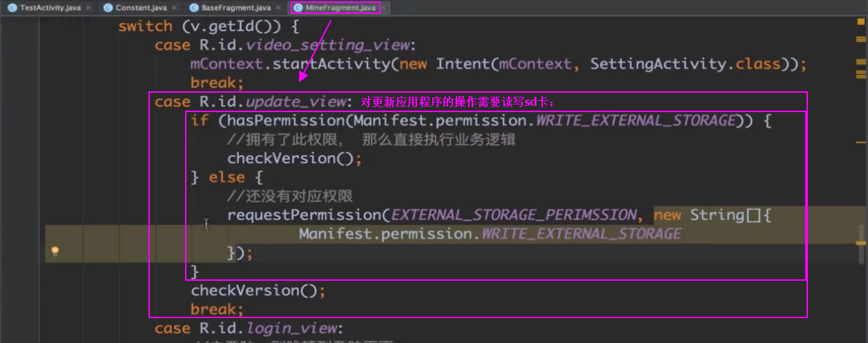Close the BaseFragment.java editor tab

tap(278, 8)
